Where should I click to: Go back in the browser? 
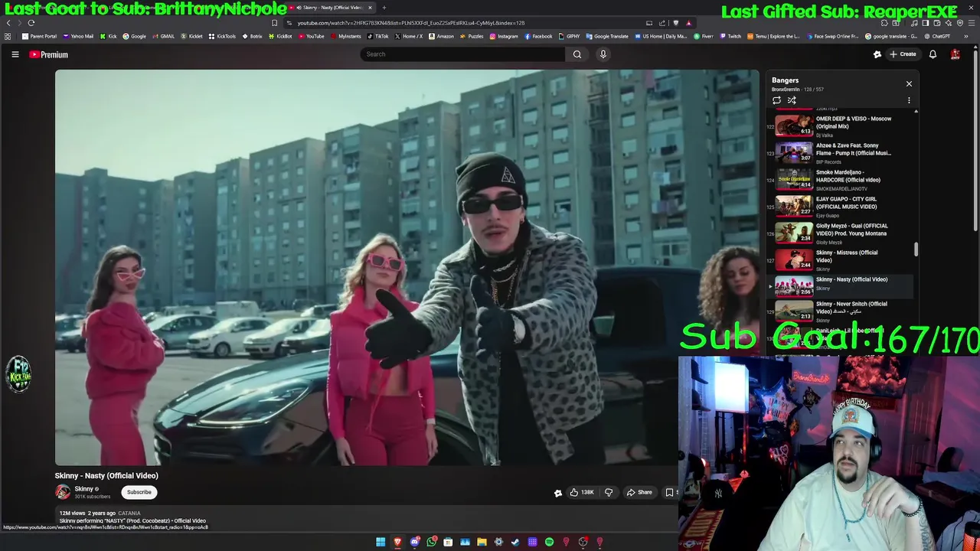click(8, 23)
